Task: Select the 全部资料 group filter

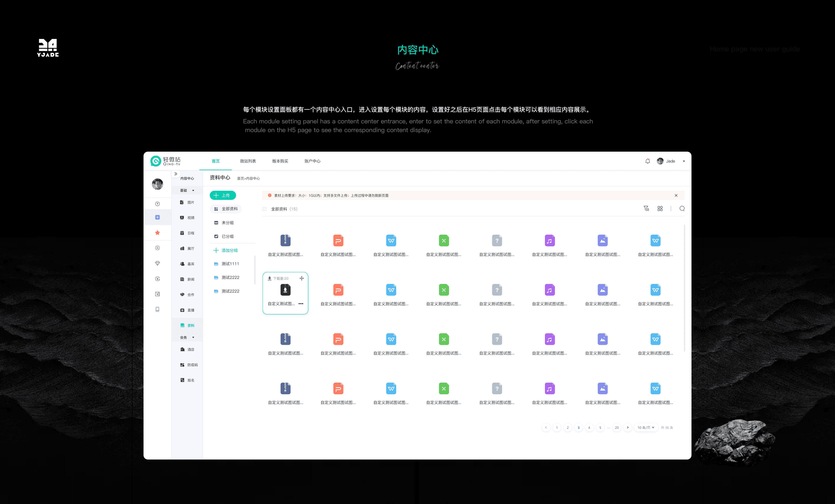Action: pos(226,209)
